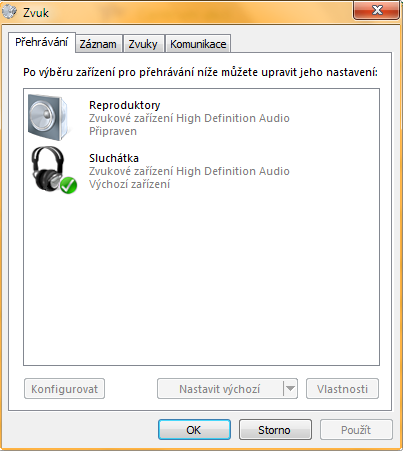Click the Použít button

(x=356, y=430)
